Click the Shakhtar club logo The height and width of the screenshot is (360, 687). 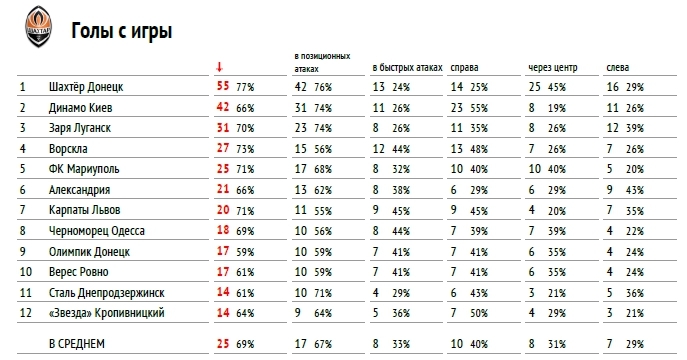point(39,26)
